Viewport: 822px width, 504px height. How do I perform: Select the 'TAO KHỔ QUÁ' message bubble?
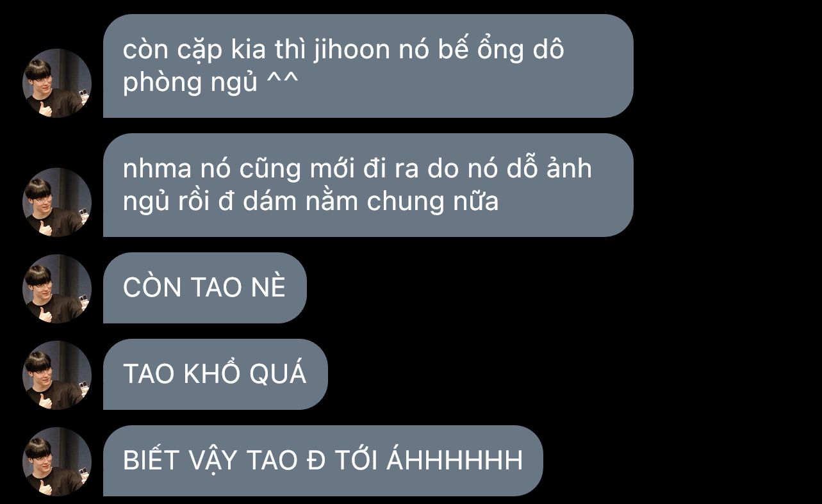point(215,375)
